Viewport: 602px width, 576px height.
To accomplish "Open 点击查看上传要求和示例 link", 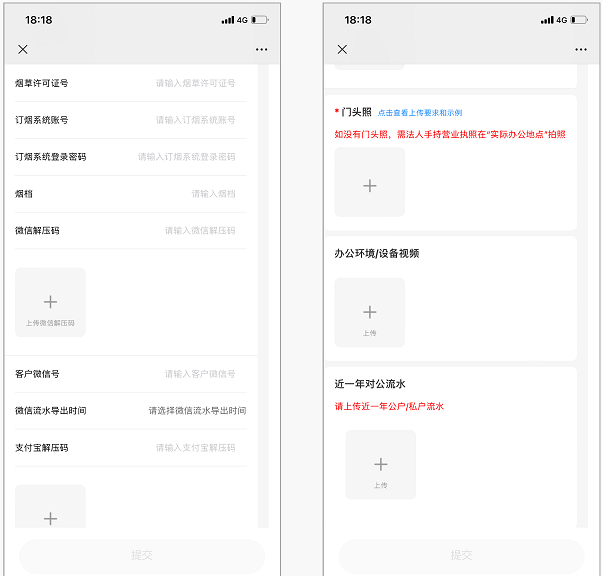I will [x=420, y=113].
